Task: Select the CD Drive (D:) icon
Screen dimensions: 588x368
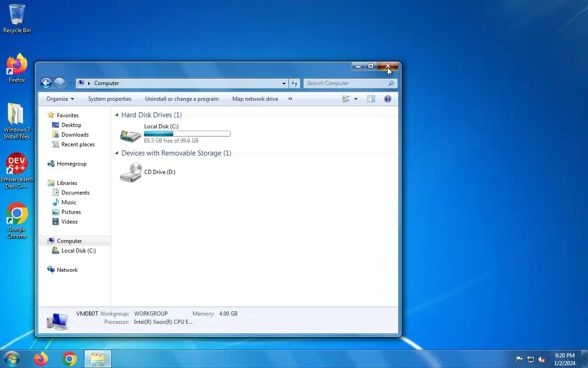Action: (131, 172)
